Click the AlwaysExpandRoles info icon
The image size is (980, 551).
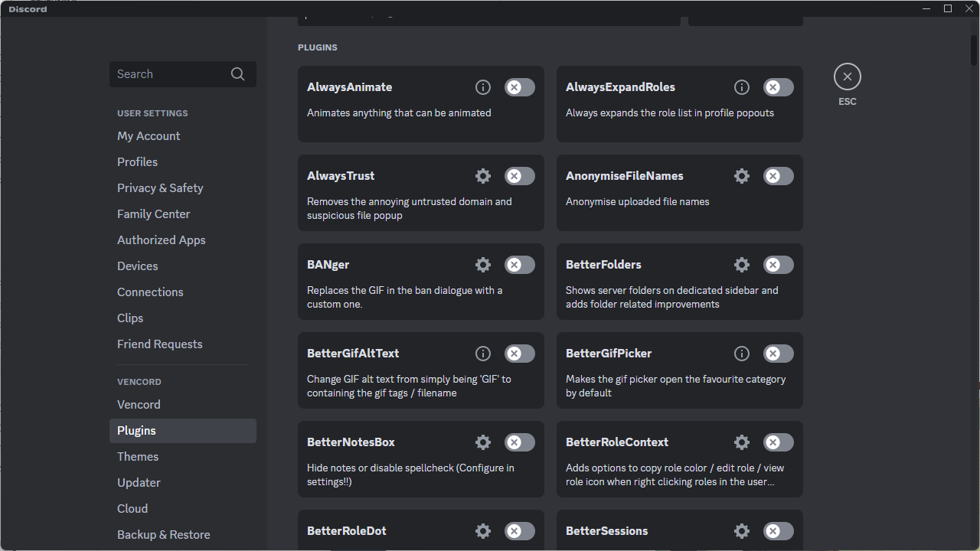(741, 87)
